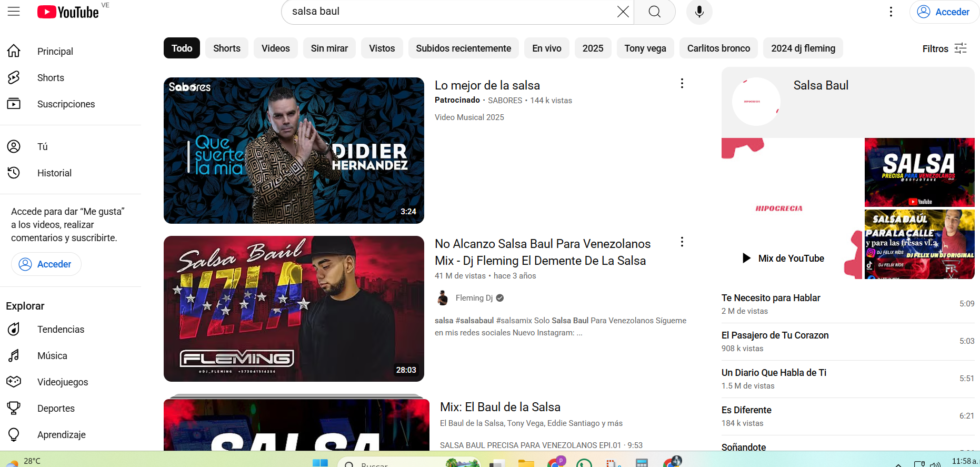Open Fleming Dj channel avatar
Image resolution: width=980 pixels, height=467 pixels.
click(443, 298)
